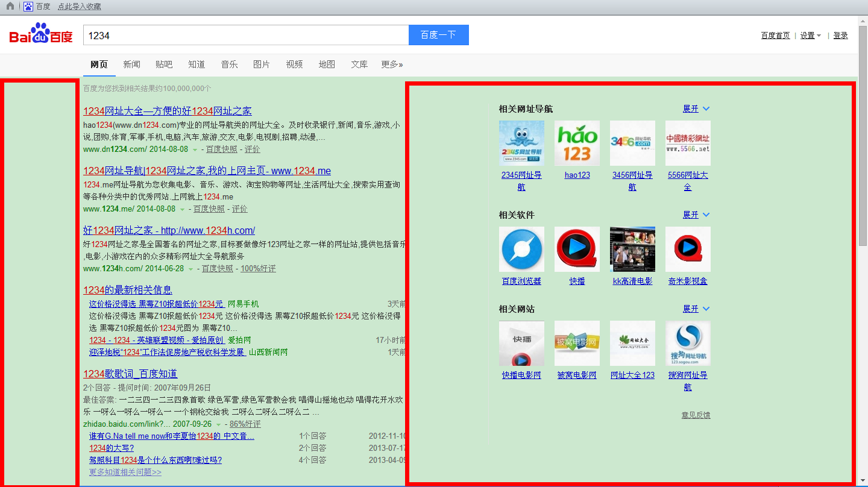The height and width of the screenshot is (487, 868).
Task: Open the 2345网址导航 octopus icon
Action: tap(521, 143)
